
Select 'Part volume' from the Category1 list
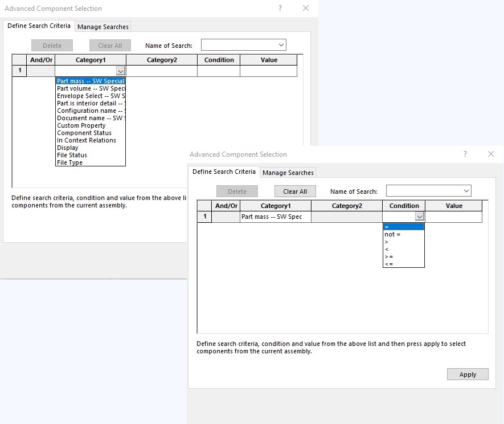[90, 89]
